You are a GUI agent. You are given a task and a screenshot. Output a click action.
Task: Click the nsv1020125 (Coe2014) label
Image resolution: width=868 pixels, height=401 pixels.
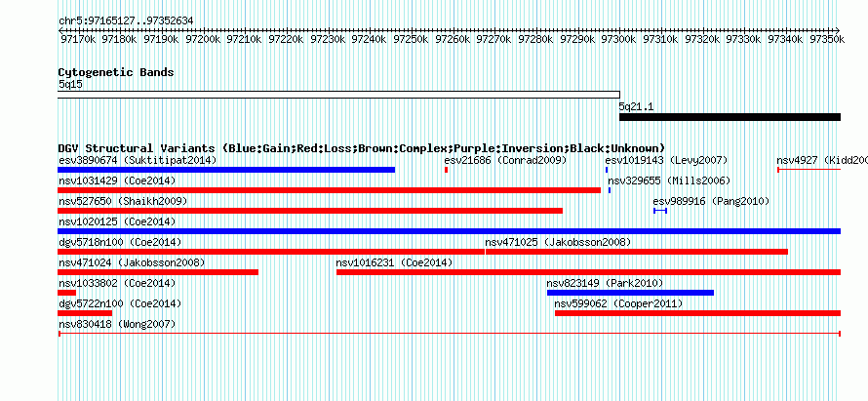[117, 222]
